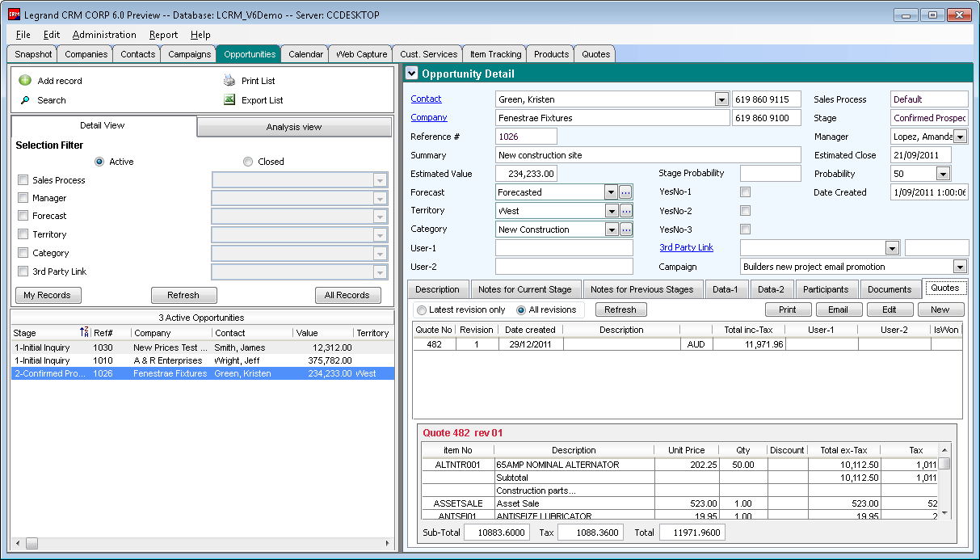The image size is (980, 560).
Task: Click the User-1 input field
Action: pyautogui.click(x=564, y=248)
